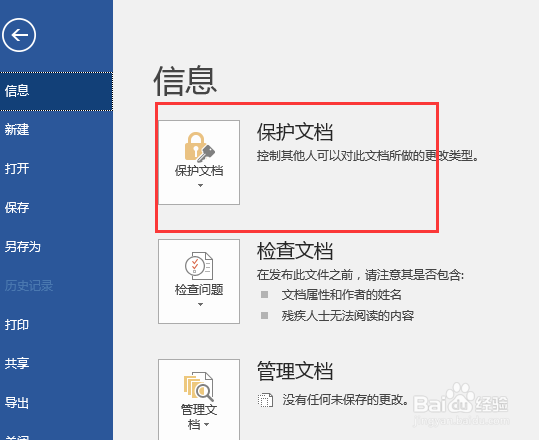This screenshot has width=539, height=440.
Task: Click the 在发布此文件之前 description text
Action: click(360, 275)
